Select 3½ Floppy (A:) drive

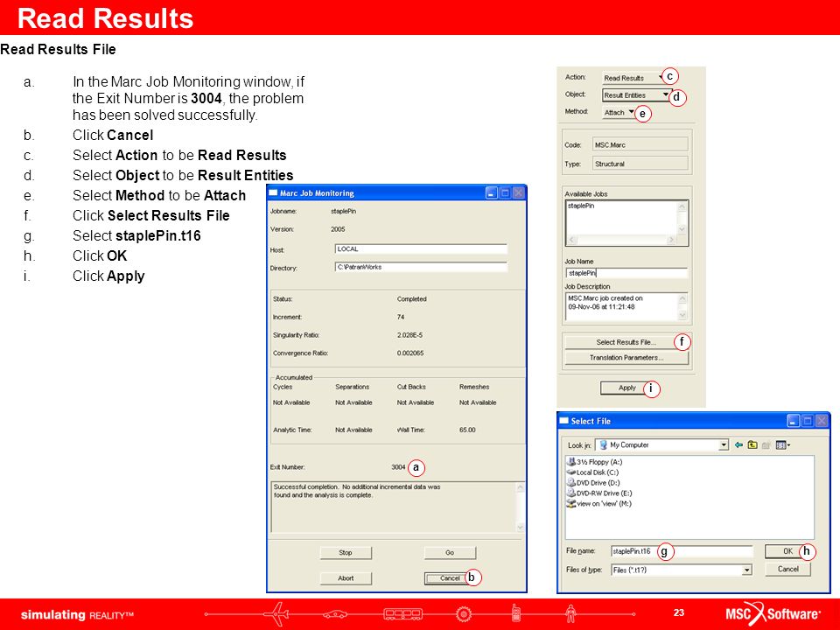point(595,462)
